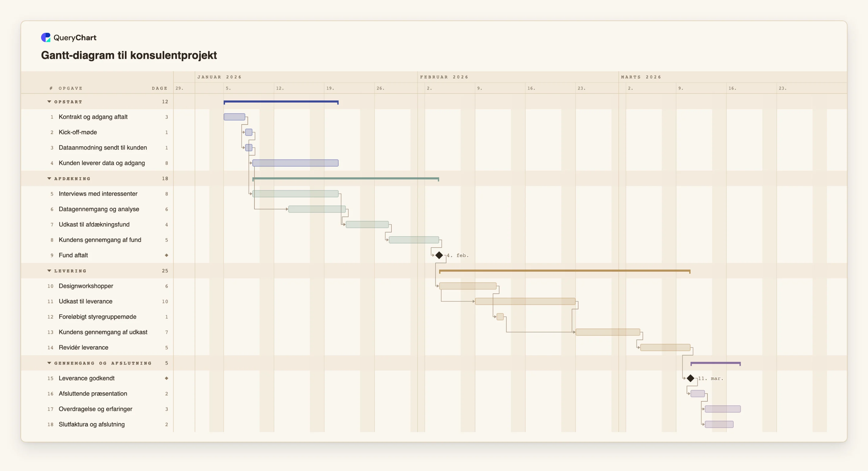
Task: Select the Kontrakt og adgang aftalt bar
Action: pyautogui.click(x=235, y=117)
